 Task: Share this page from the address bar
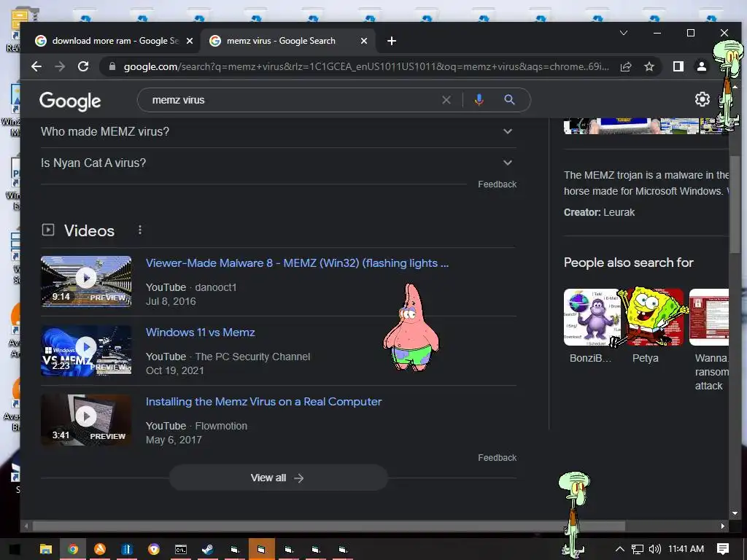click(625, 66)
